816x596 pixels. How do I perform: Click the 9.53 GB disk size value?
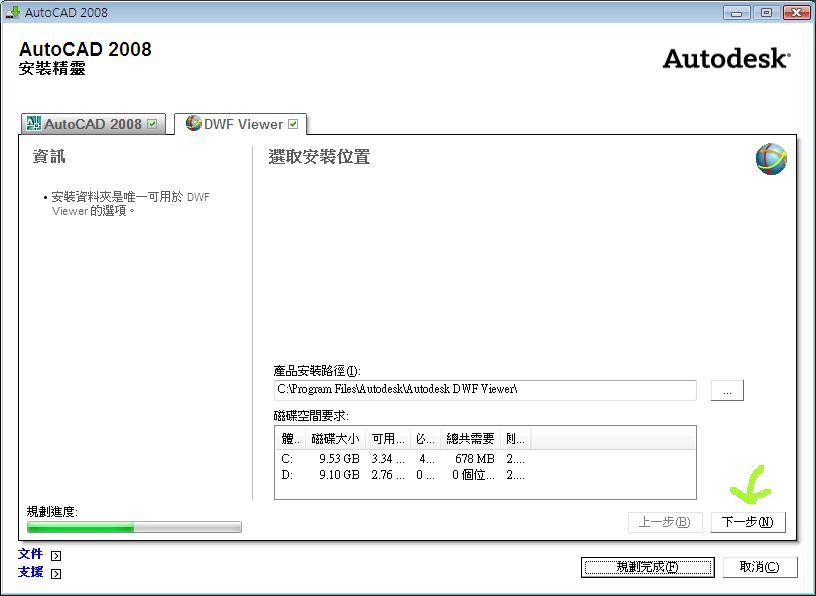point(339,459)
